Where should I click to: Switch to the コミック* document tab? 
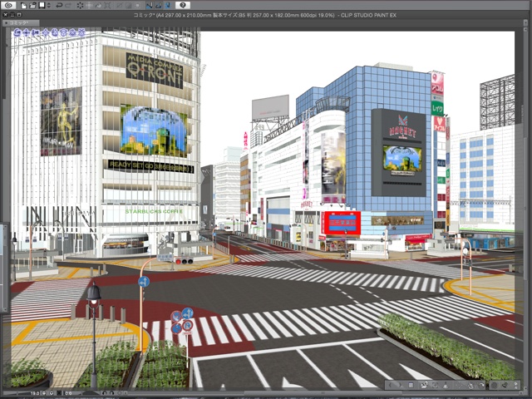pyautogui.click(x=19, y=23)
